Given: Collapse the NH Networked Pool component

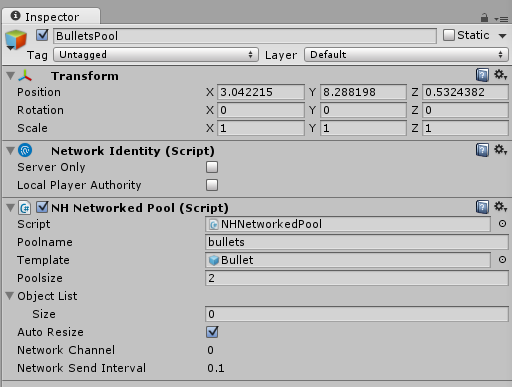Looking at the screenshot, I should (x=10, y=208).
